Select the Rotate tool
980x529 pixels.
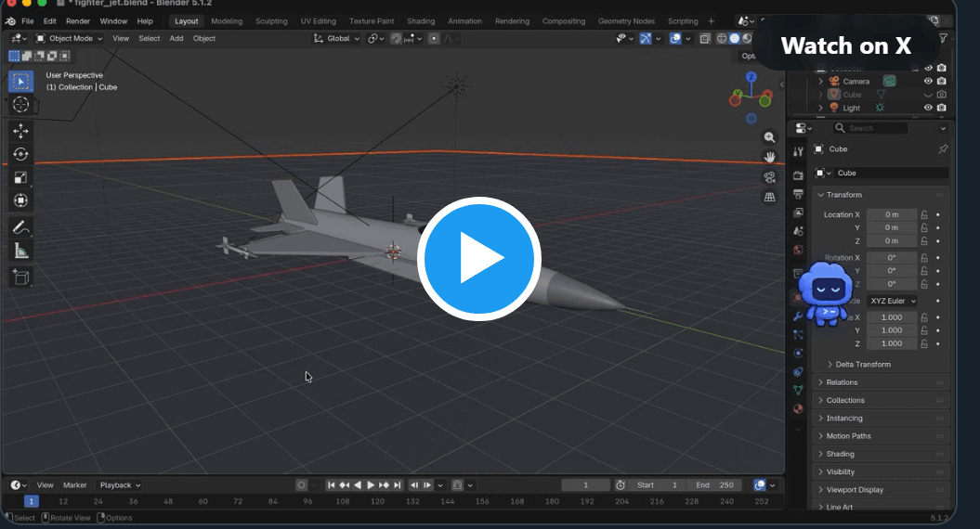point(20,154)
